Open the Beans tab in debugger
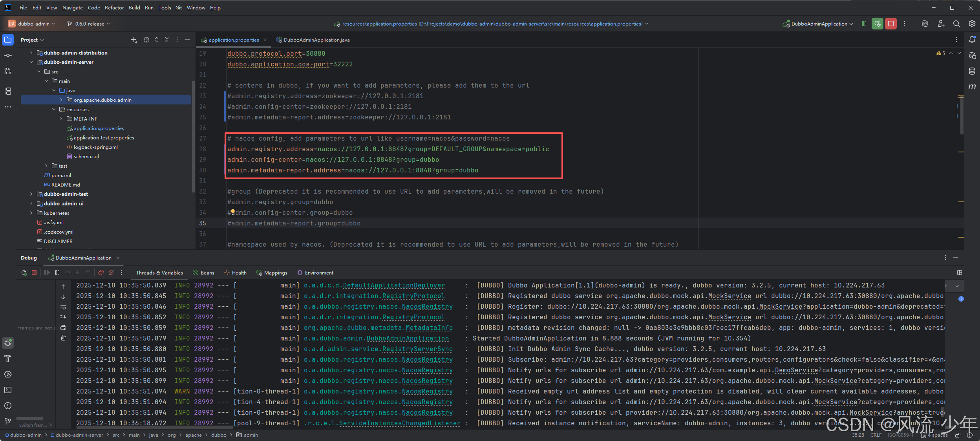The height and width of the screenshot is (441, 980). [x=203, y=273]
